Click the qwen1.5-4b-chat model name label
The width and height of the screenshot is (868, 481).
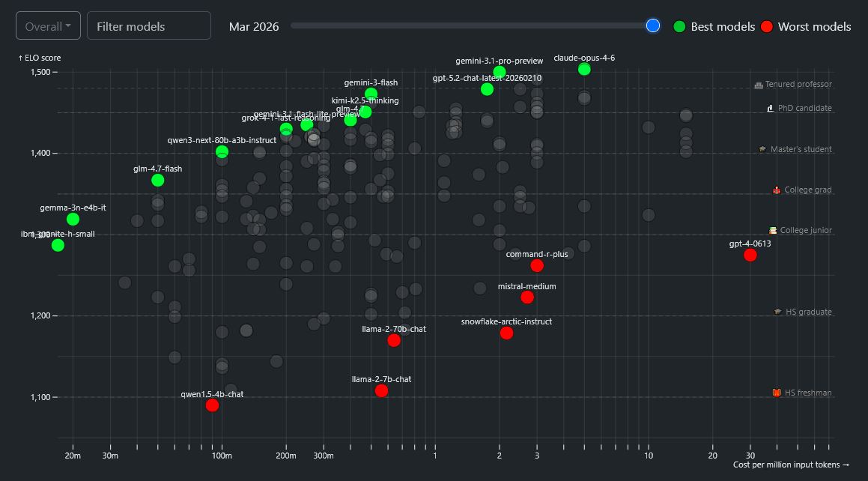point(212,394)
